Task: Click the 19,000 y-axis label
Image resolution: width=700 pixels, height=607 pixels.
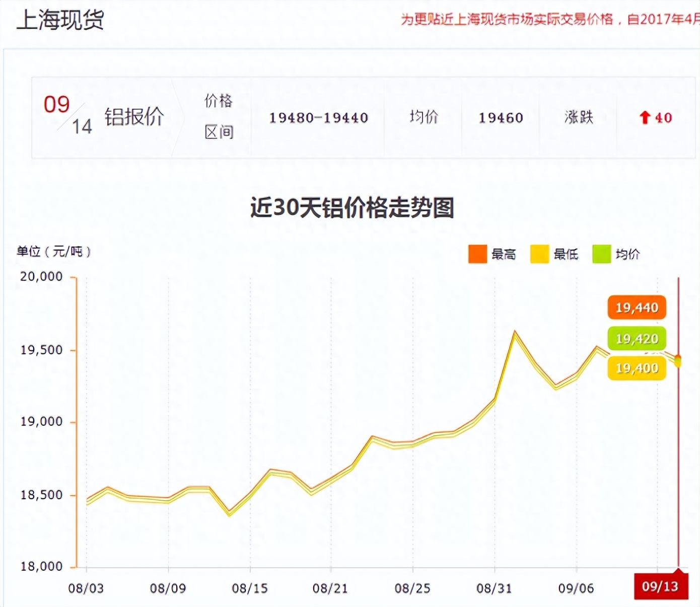Action: [x=42, y=422]
